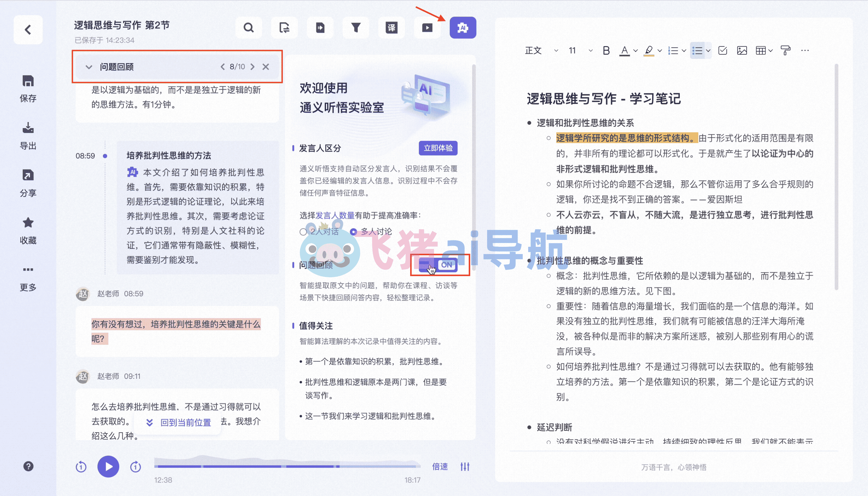This screenshot has height=496, width=868.
Task: Close the 问题回顾 bar
Action: [266, 67]
